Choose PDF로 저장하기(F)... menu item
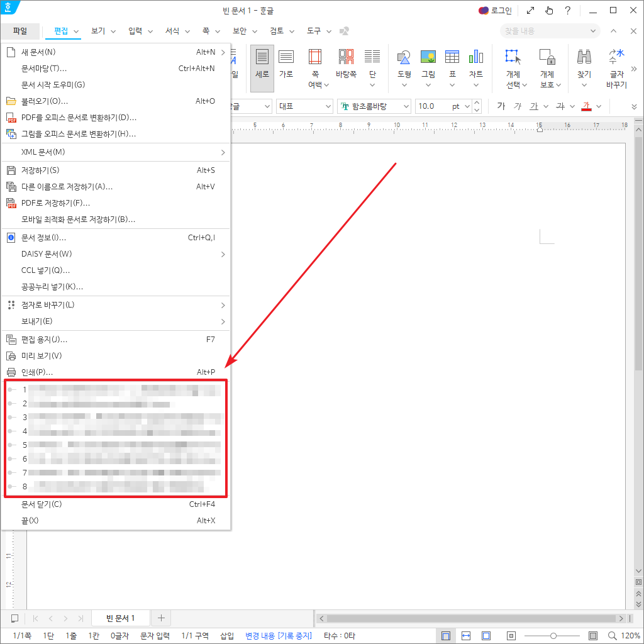The image size is (644, 644). (116, 203)
